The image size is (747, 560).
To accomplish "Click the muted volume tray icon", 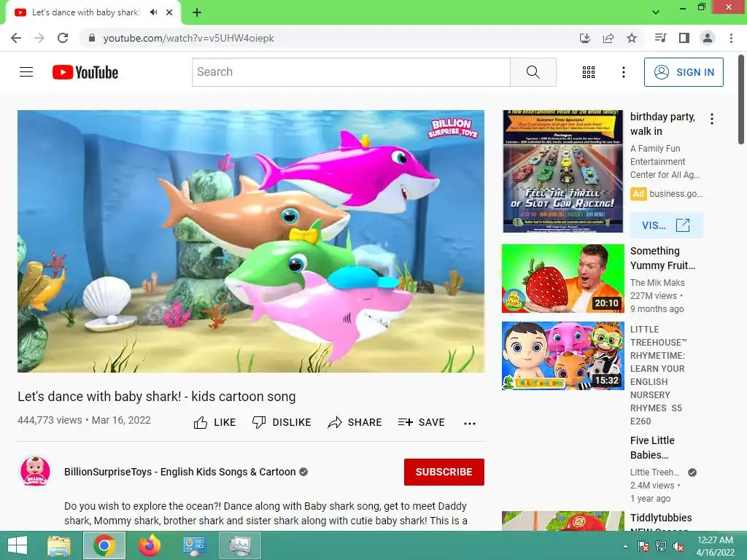I will pos(678,546).
